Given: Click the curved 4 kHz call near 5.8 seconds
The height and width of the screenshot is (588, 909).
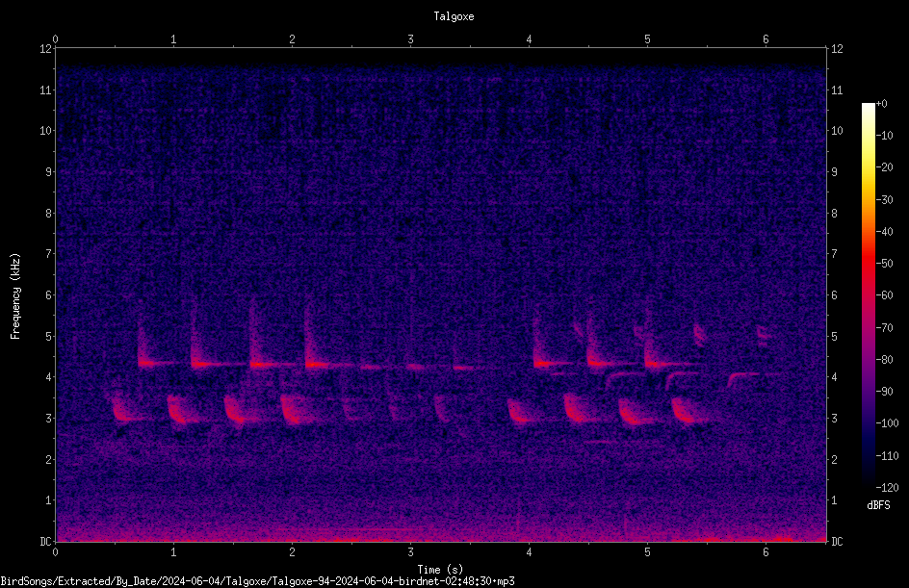Looking at the screenshot, I should pos(742,377).
